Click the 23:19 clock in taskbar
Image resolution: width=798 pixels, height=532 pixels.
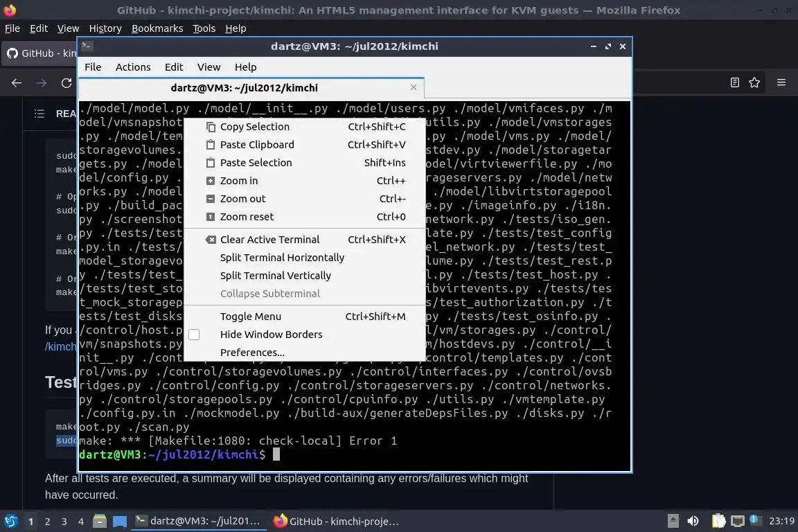click(781, 521)
